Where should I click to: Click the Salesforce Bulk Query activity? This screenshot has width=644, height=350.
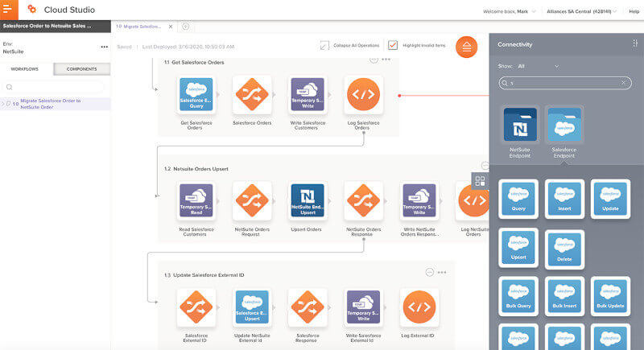coord(519,297)
